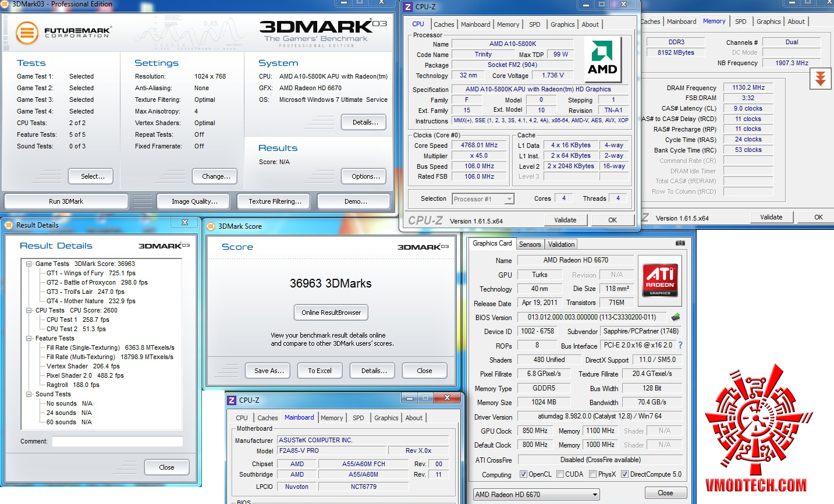The height and width of the screenshot is (504, 834).
Task: Click the Select... button under Tests
Action: (x=90, y=176)
